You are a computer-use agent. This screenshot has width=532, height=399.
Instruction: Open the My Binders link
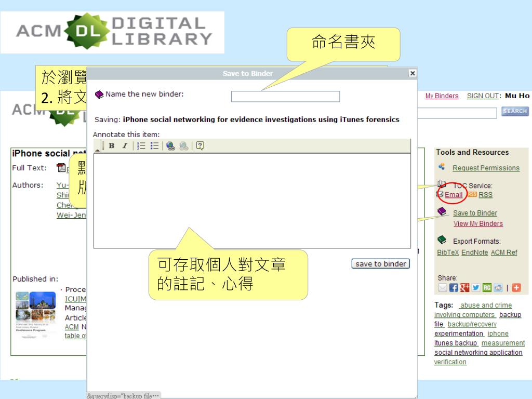[442, 96]
